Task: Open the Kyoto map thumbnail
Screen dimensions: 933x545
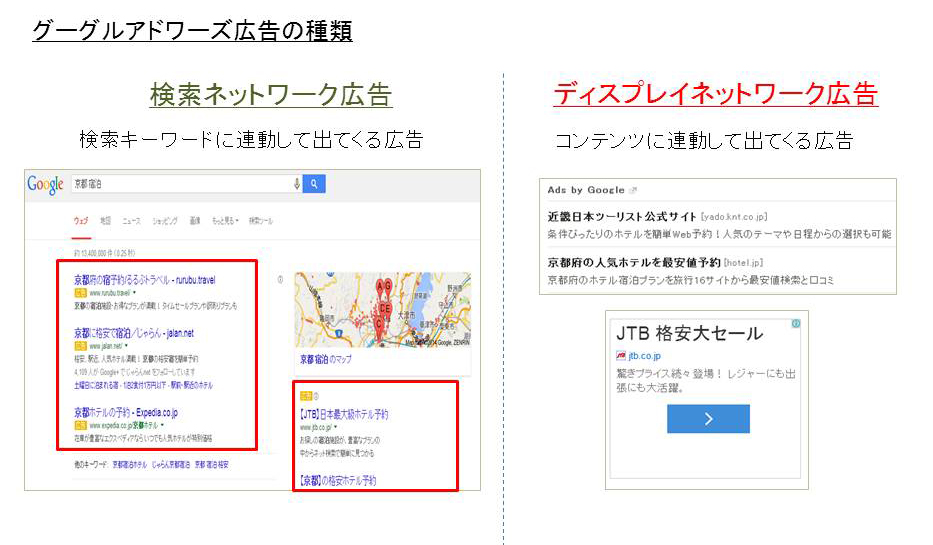Action: [383, 309]
